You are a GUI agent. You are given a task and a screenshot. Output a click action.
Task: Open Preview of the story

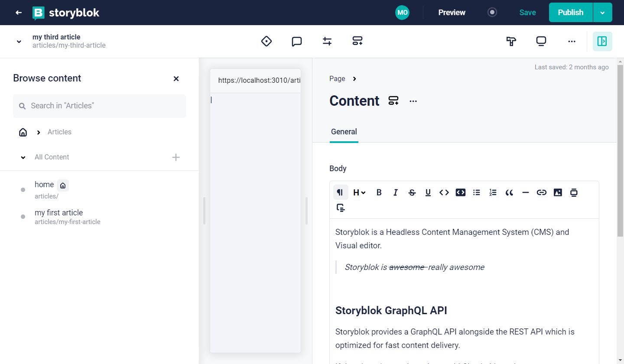tap(452, 13)
